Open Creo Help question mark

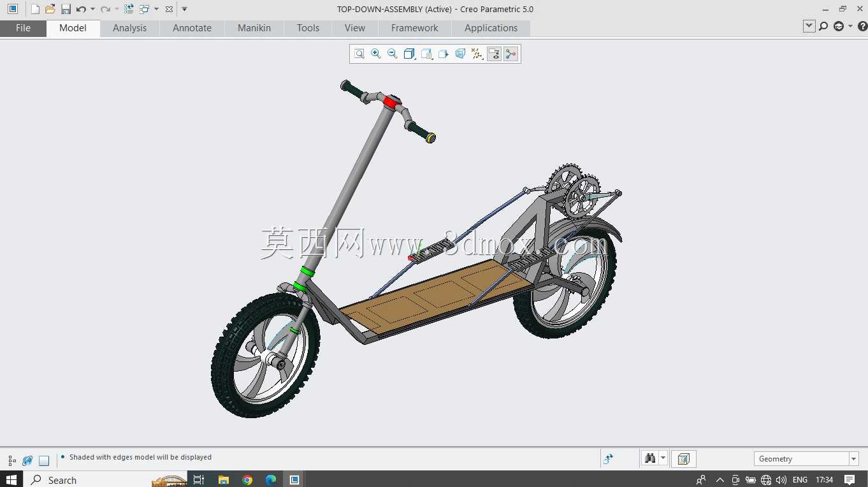(862, 26)
